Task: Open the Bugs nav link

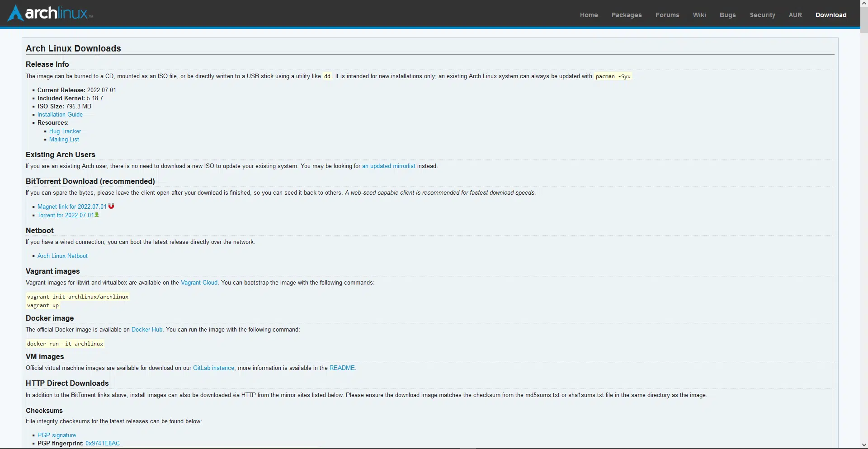Action: [x=728, y=15]
